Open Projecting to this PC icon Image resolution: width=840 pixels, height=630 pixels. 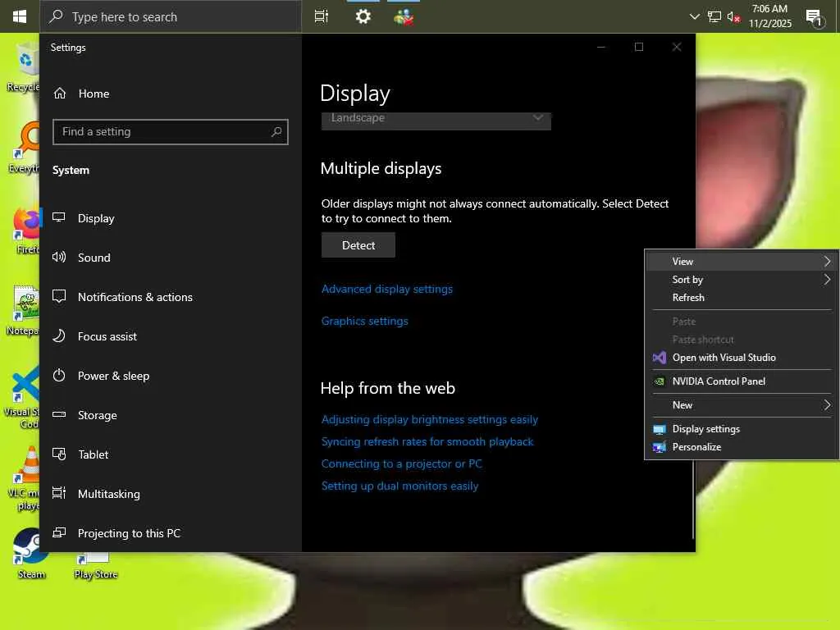[59, 532]
